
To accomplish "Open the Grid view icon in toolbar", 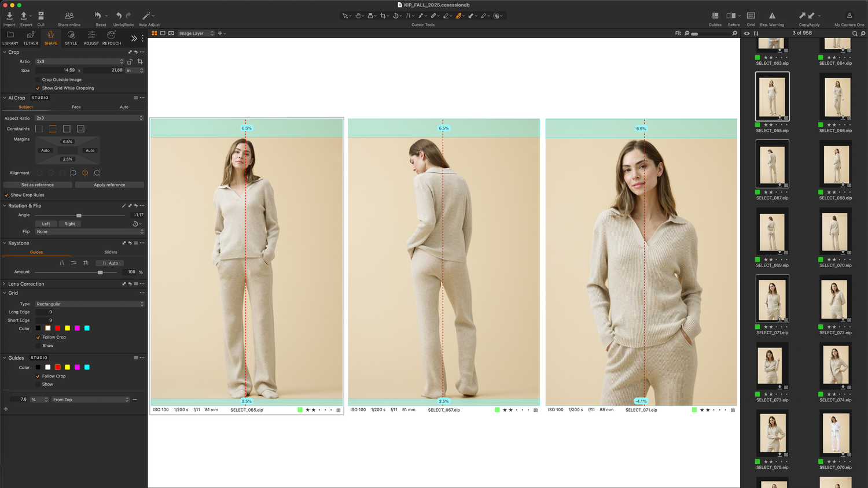I will tap(751, 16).
